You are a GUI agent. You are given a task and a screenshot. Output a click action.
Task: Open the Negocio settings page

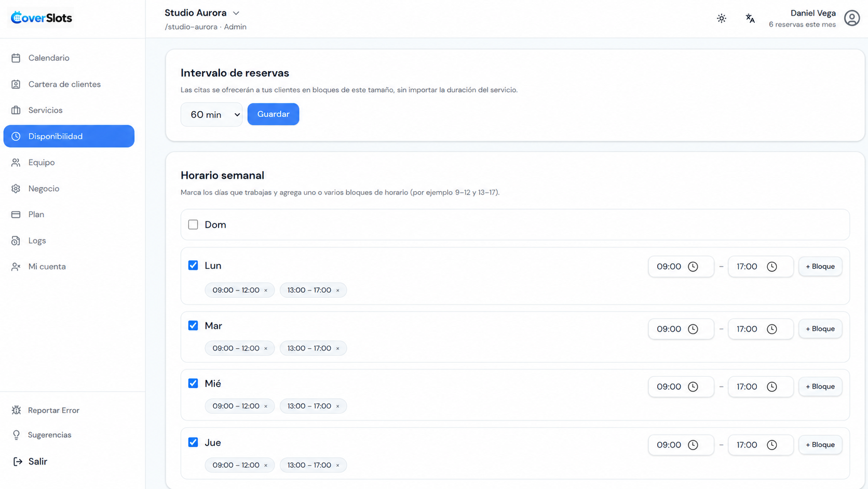click(x=69, y=189)
